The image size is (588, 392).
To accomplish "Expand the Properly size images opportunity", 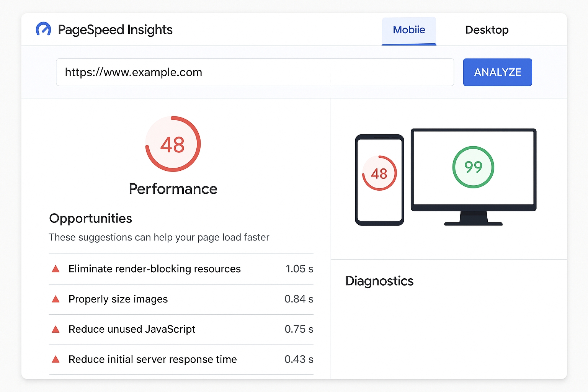I will click(118, 299).
